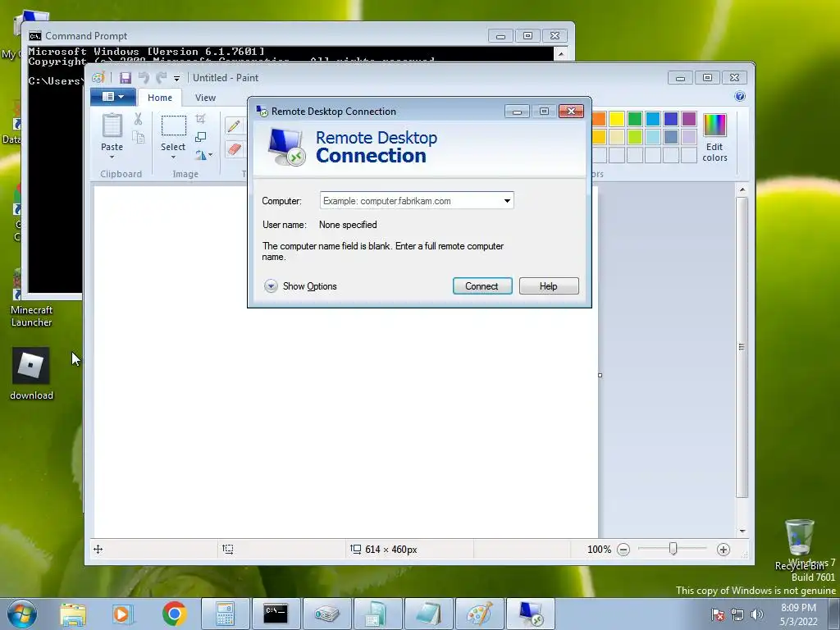Screen dimensions: 840x630
Task: Click the Resize icon in Paint
Action: [x=200, y=137]
